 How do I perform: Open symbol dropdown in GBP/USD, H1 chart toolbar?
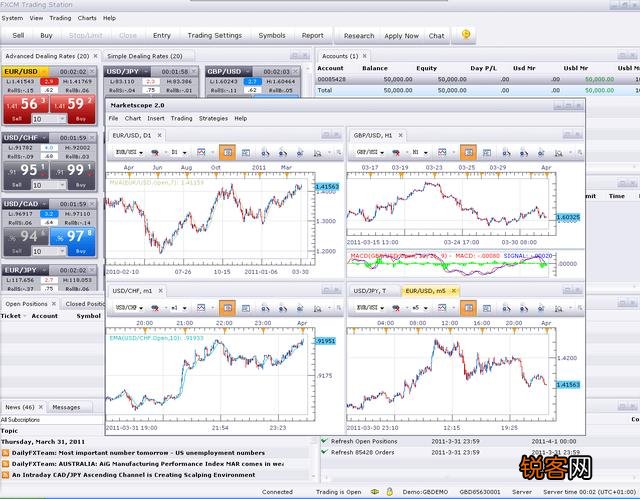[382, 153]
